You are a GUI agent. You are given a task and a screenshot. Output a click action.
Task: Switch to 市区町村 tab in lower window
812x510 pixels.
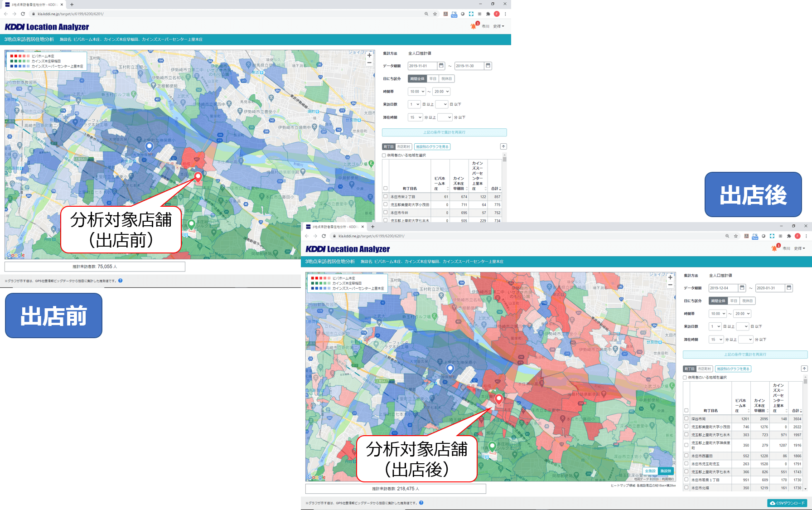pyautogui.click(x=705, y=369)
